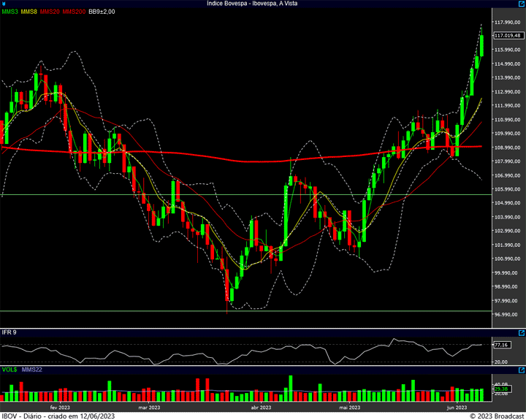This screenshot has height=420, width=526.
Task: Click the maximize icon of the volume panel
Action: pos(521,370)
